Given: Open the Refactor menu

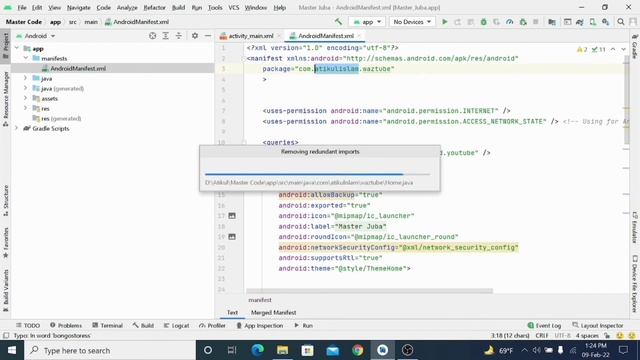Looking at the screenshot, I should [154, 7].
